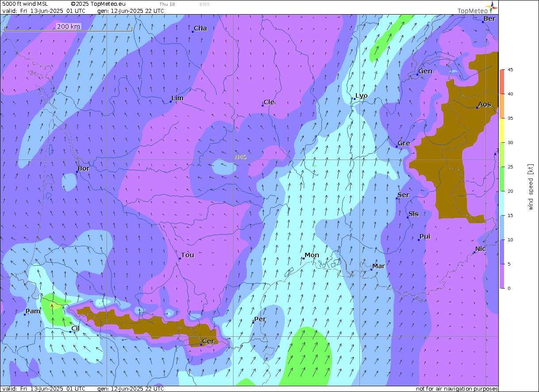
Task: Select the '5000 ft wind MSL' title
Action: tap(25, 4)
